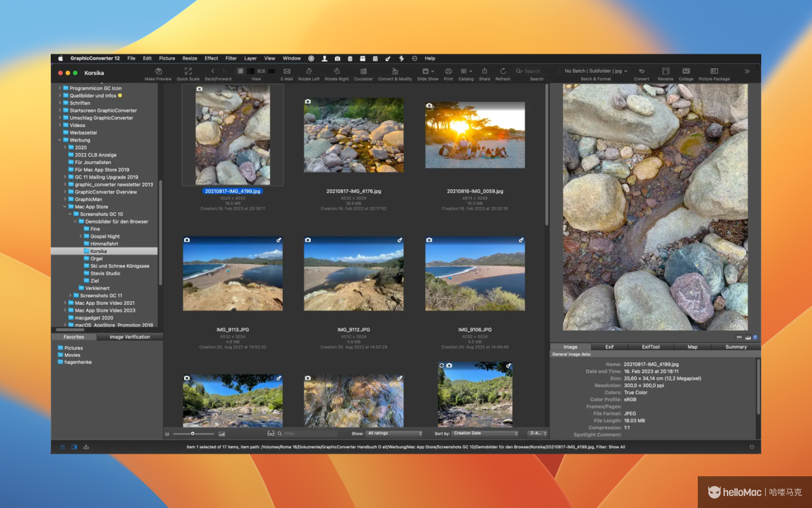Click the 20210817-IMG_4199.jpg file name
Viewport: 812px width, 508px height.
click(233, 190)
